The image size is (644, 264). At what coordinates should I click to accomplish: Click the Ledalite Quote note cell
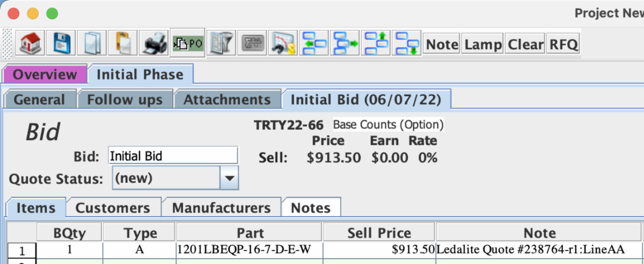pyautogui.click(x=539, y=249)
